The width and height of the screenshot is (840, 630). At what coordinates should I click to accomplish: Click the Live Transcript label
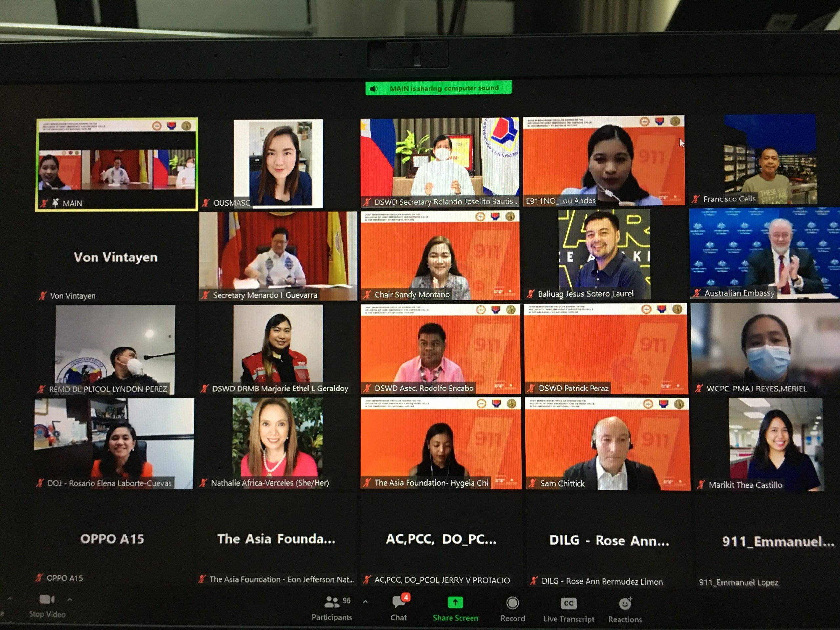pyautogui.click(x=569, y=619)
